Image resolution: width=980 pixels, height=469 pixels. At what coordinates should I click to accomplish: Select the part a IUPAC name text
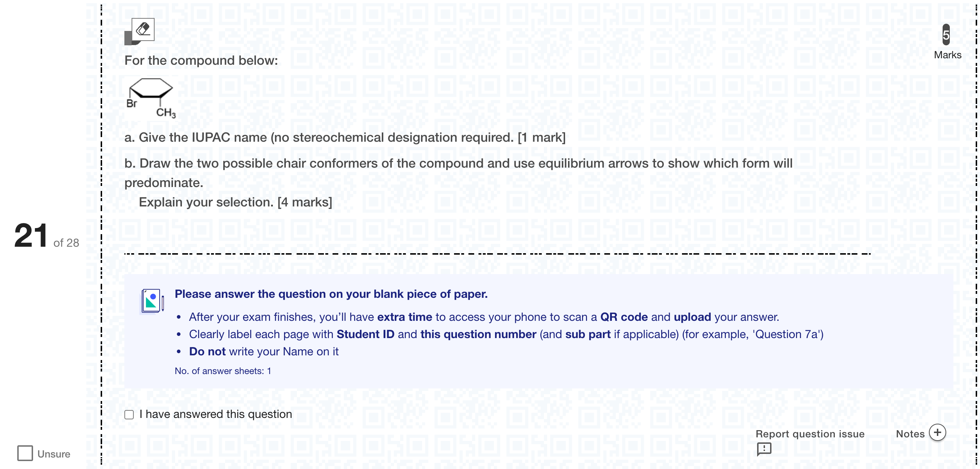coord(345,137)
